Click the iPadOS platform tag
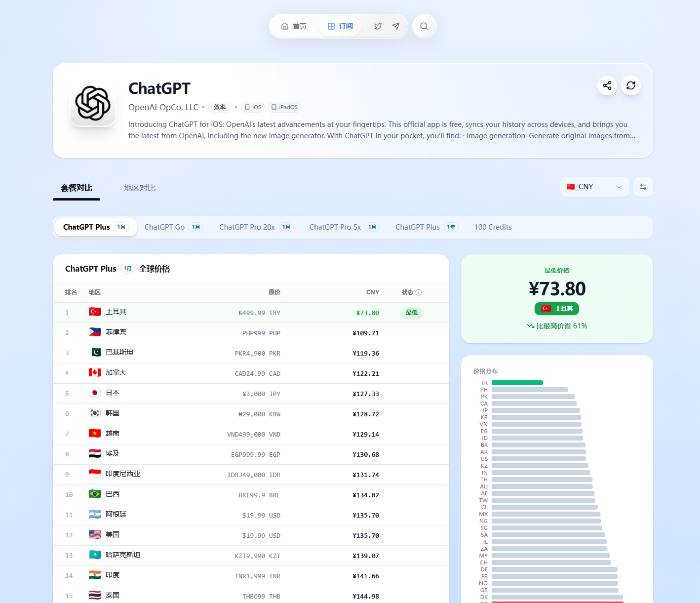The width and height of the screenshot is (700, 603). (284, 107)
